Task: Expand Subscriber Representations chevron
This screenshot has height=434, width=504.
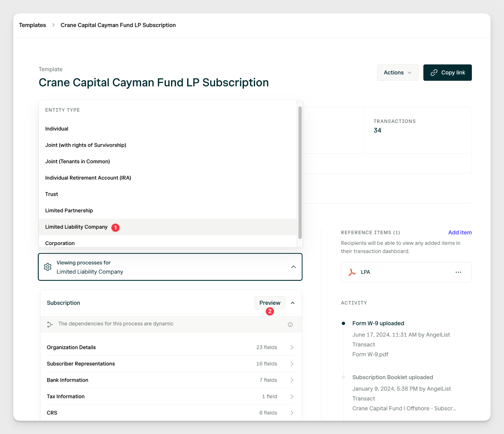Action: point(292,364)
